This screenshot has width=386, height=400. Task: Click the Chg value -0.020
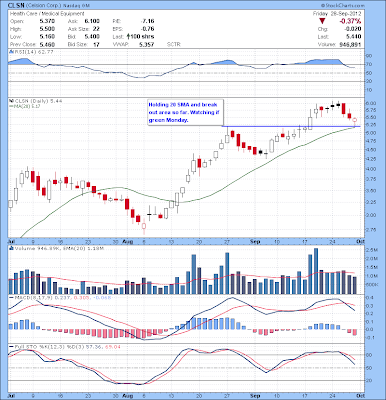[353, 29]
